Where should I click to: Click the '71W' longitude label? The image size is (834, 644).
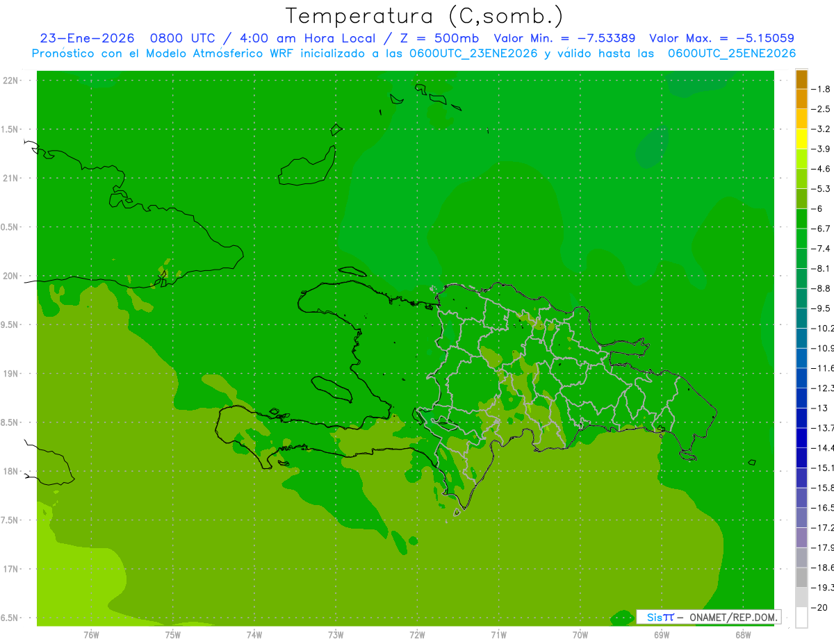pyautogui.click(x=498, y=635)
